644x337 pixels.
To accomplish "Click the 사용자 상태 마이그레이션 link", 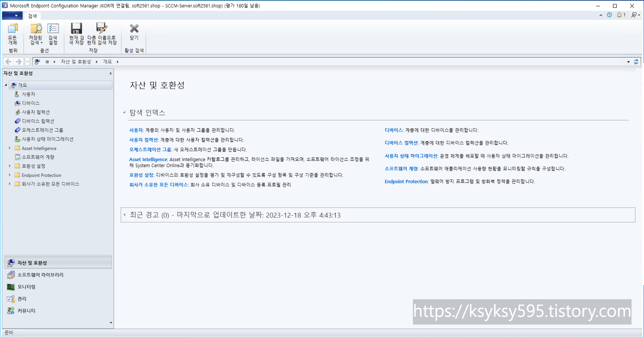I will click(410, 156).
